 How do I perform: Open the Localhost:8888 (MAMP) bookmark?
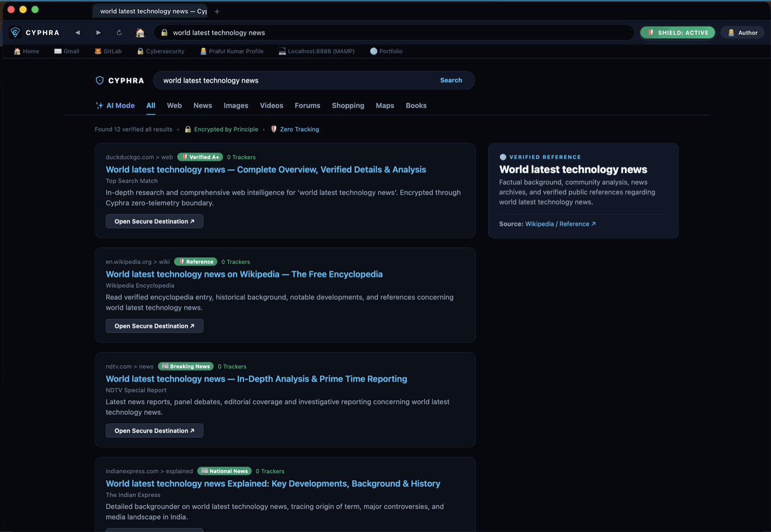click(x=317, y=51)
